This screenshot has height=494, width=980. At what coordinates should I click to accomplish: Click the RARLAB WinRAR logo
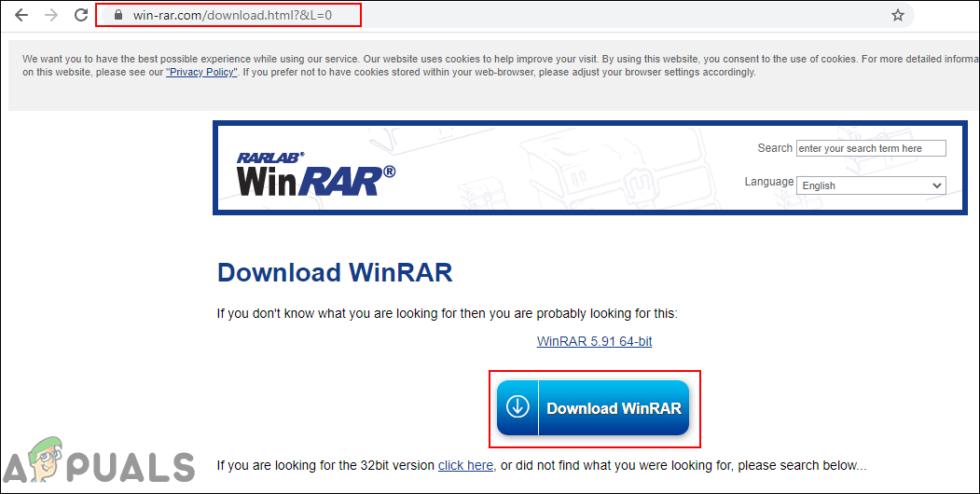click(x=315, y=173)
